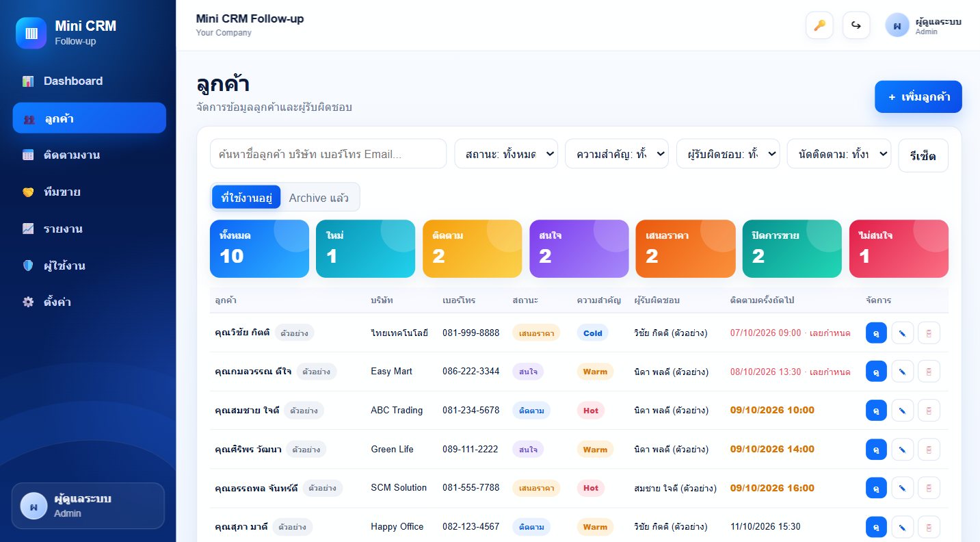Image resolution: width=980 pixels, height=542 pixels.
Task: Click the customer search input field
Action: [x=328, y=154]
